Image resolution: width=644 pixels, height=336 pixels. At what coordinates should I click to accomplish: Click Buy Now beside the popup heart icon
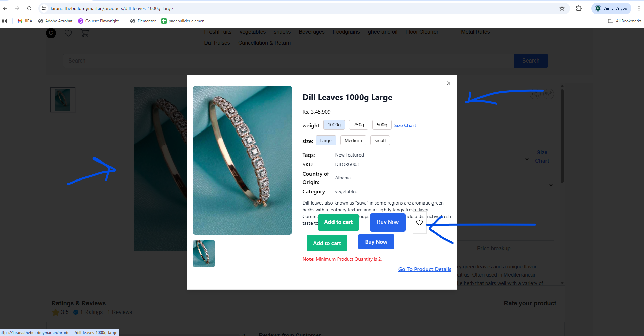click(x=388, y=222)
